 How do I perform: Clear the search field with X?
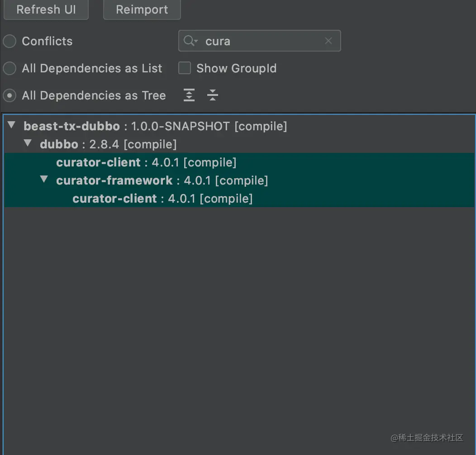[x=328, y=41]
